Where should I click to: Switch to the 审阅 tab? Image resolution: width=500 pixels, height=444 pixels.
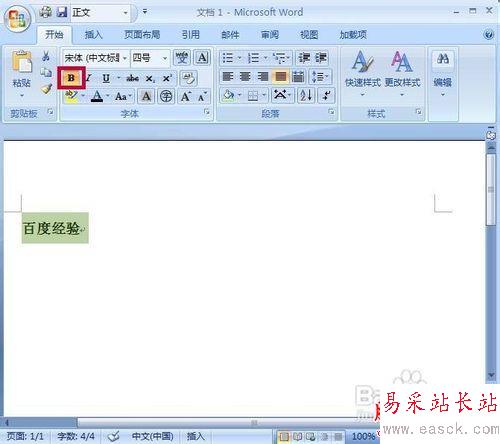(x=270, y=34)
